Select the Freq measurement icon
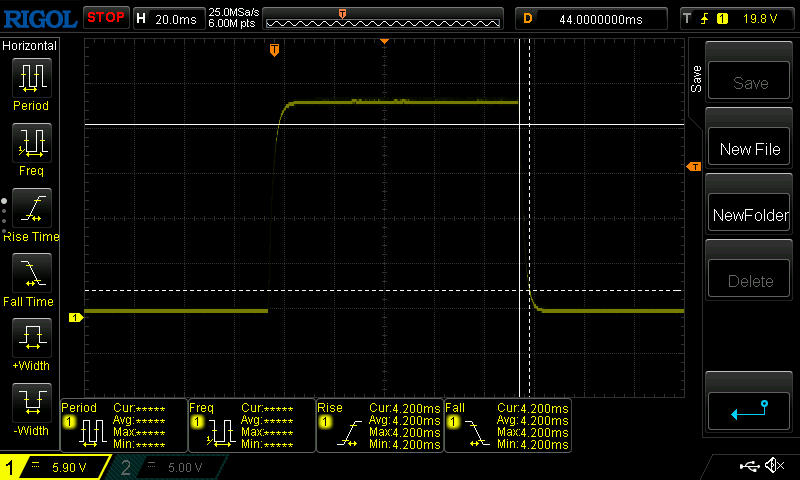Image resolution: width=800 pixels, height=480 pixels. click(x=30, y=149)
